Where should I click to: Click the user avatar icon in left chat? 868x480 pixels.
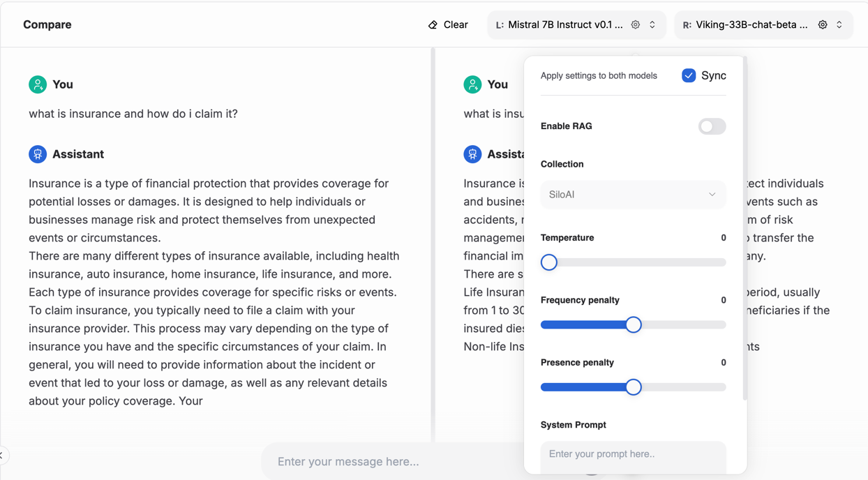pyautogui.click(x=38, y=84)
